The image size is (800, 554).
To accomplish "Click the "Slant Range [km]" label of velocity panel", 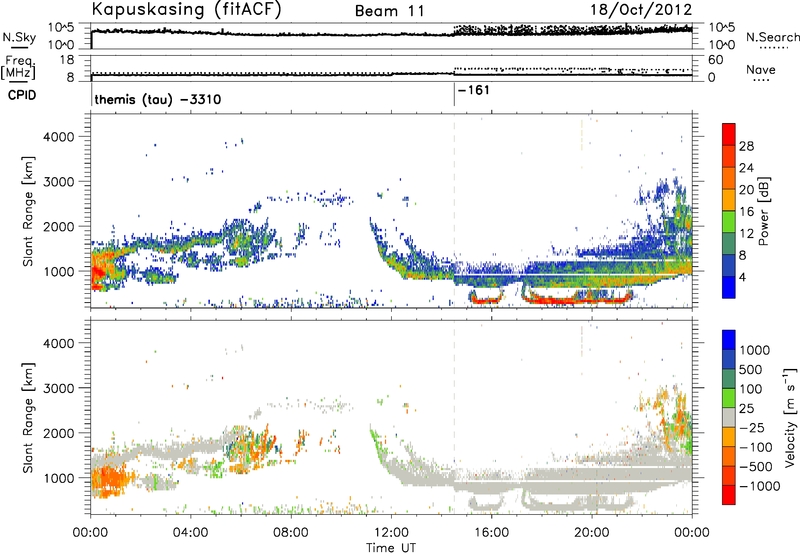I will pos(28,417).
